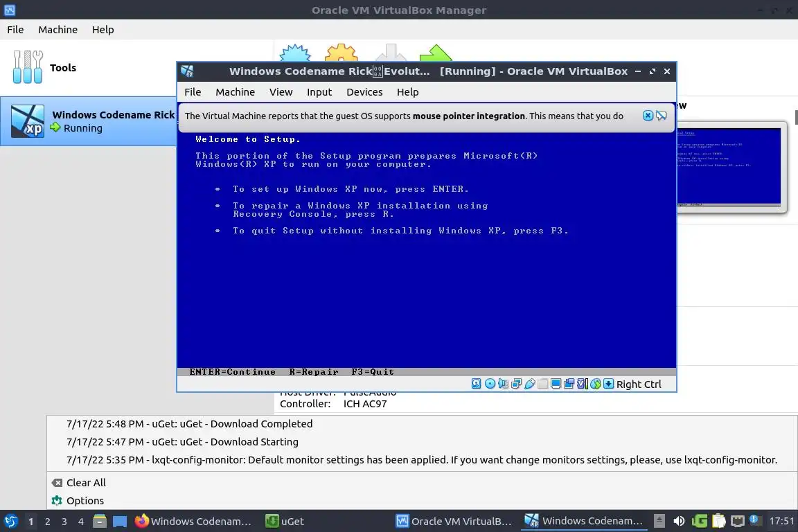Click the greyed-out shared folders icon in VM status bar
Viewport: 798px width, 532px height.
pyautogui.click(x=543, y=384)
